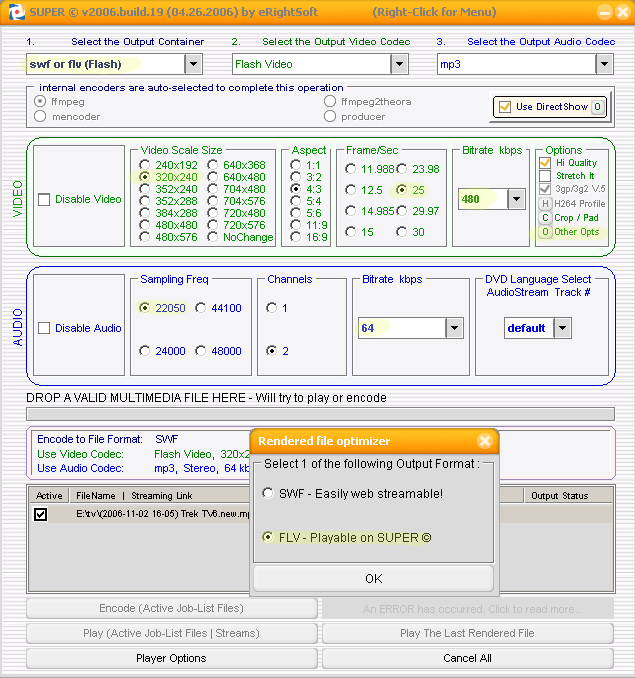The image size is (635, 678).
Task: Expand the Output Audio Codec dropdown
Action: click(x=604, y=64)
